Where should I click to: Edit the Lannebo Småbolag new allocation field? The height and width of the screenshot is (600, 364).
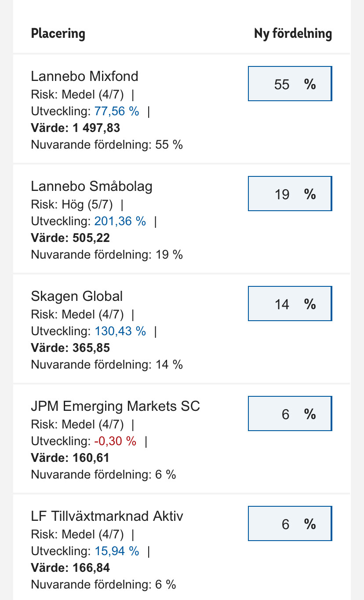289,194
